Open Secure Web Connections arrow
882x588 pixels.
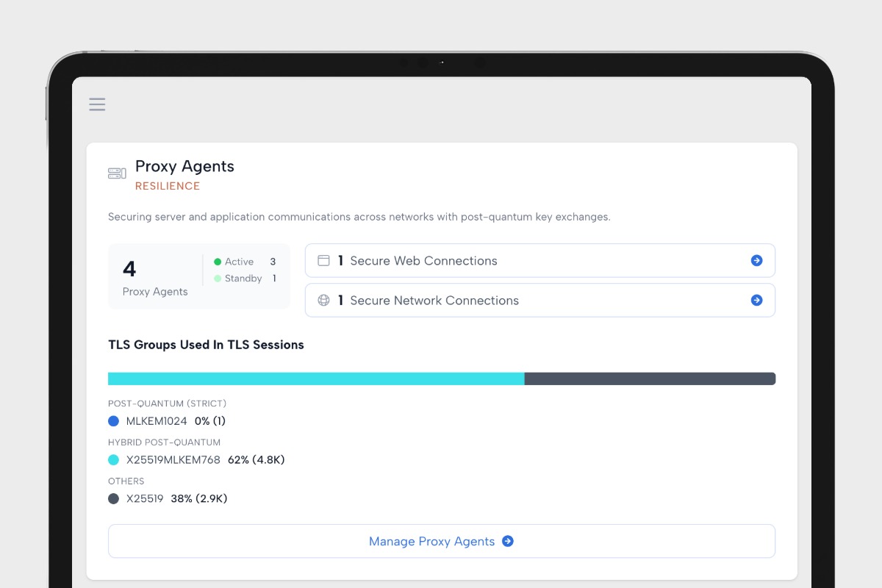click(x=756, y=260)
